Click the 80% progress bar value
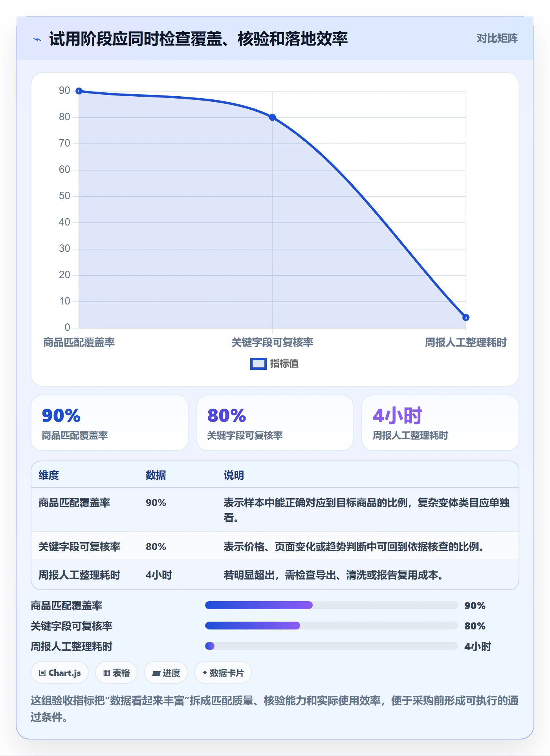This screenshot has height=756, width=550. click(475, 626)
